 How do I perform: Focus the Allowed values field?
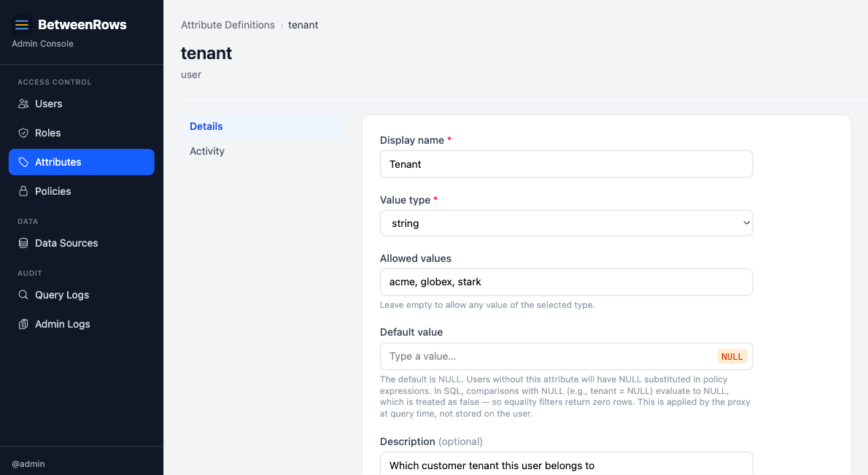click(x=566, y=282)
